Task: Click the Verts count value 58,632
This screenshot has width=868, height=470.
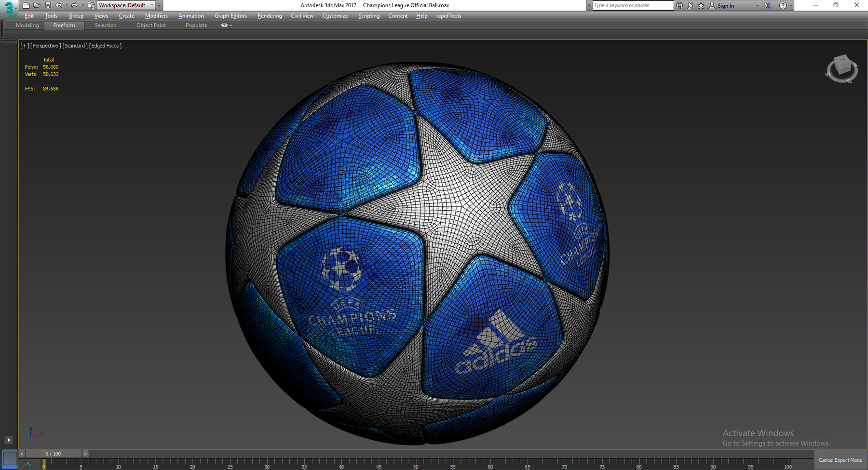Action: click(x=51, y=74)
